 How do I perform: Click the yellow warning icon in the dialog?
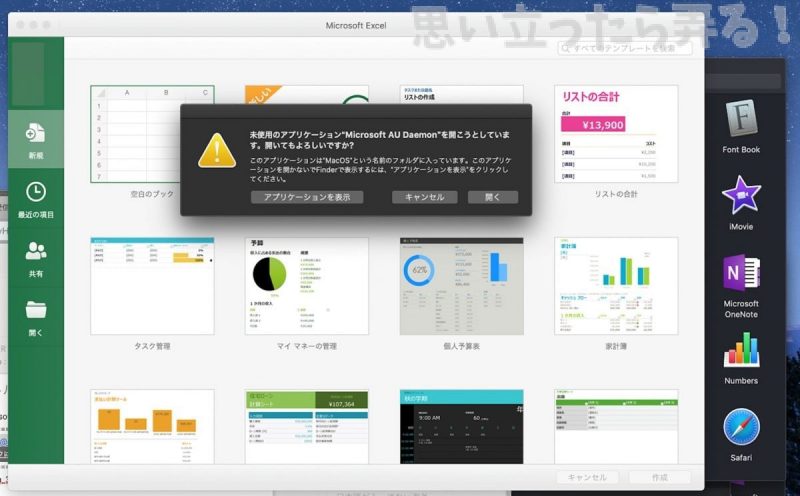217,151
